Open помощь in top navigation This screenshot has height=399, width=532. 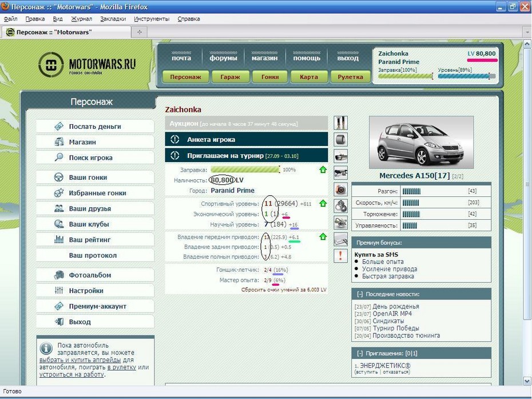(307, 58)
